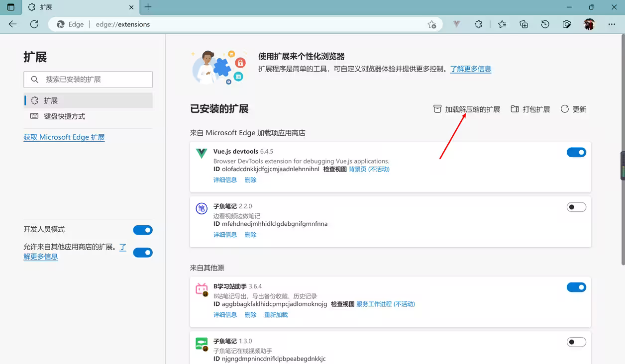This screenshot has width=625, height=364.
Task: Open 键盘快捷方式 sidebar item
Action: pyautogui.click(x=88, y=116)
